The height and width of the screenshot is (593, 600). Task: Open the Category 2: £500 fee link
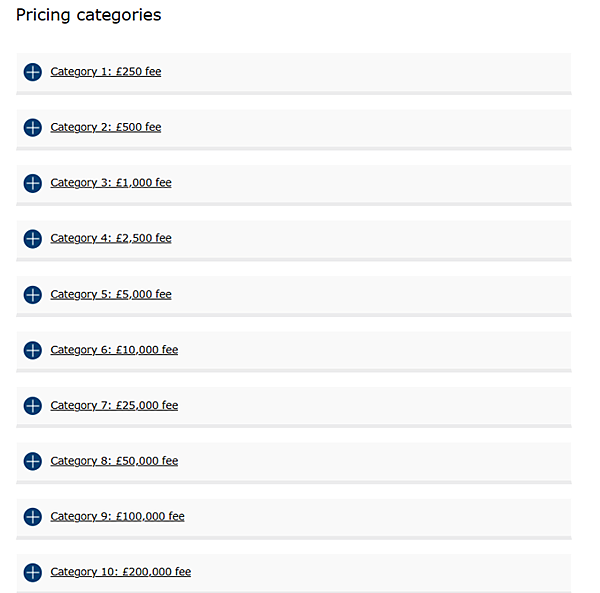tap(106, 127)
